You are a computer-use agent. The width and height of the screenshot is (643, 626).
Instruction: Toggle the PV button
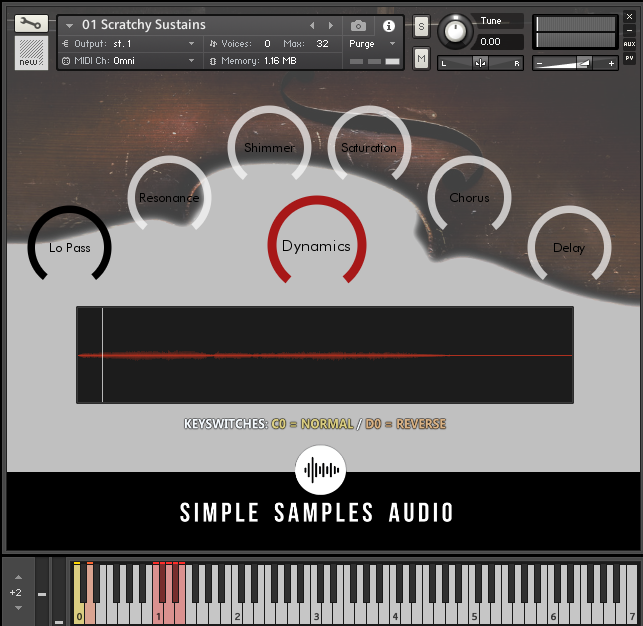(x=629, y=58)
